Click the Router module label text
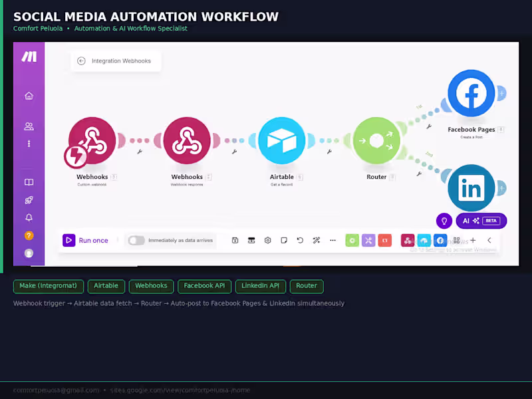The image size is (532, 399). click(376, 177)
